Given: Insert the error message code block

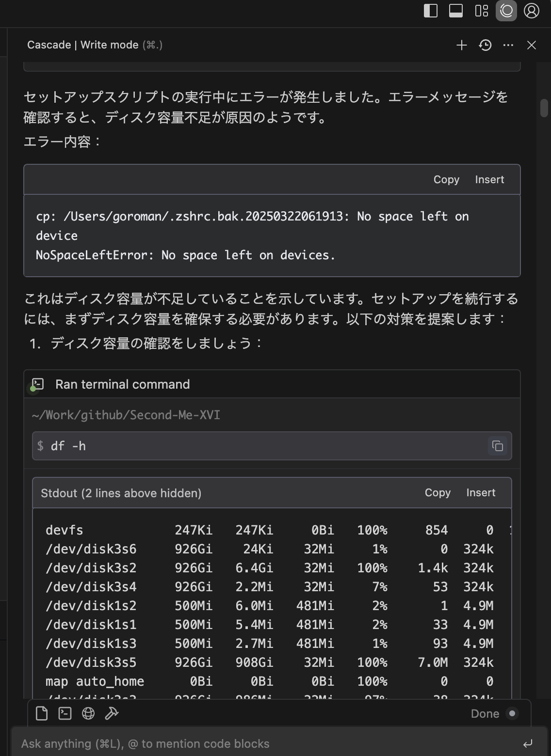Looking at the screenshot, I should [x=489, y=180].
